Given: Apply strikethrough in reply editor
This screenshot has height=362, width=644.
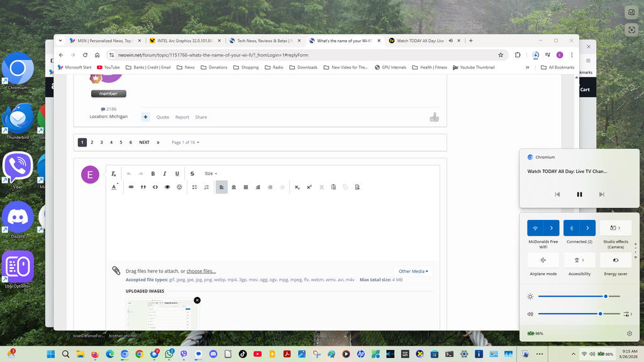Looking at the screenshot, I should click(192, 173).
